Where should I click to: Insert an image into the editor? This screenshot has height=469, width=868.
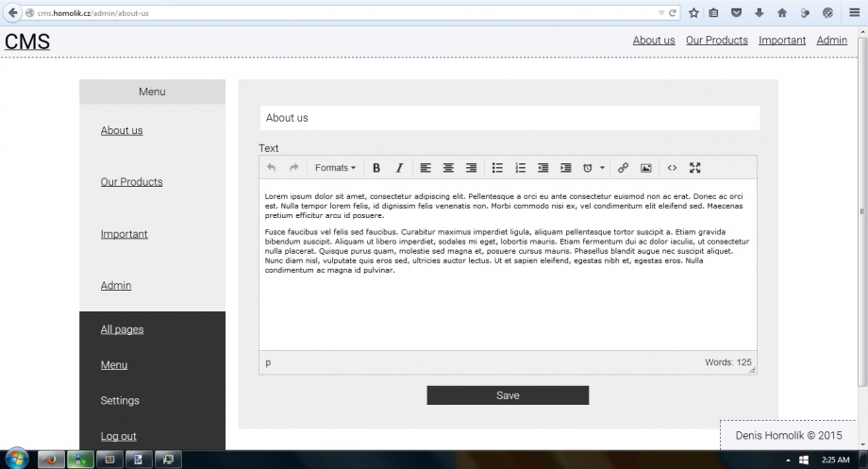646,168
